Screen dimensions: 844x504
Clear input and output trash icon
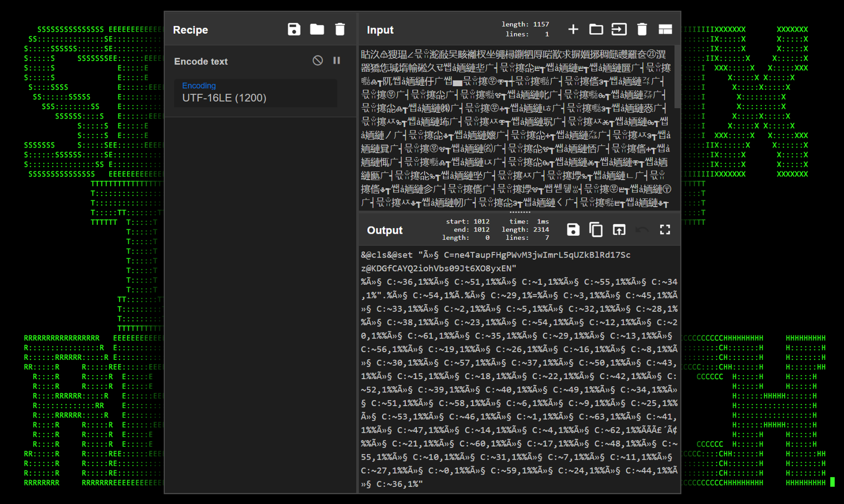click(642, 29)
